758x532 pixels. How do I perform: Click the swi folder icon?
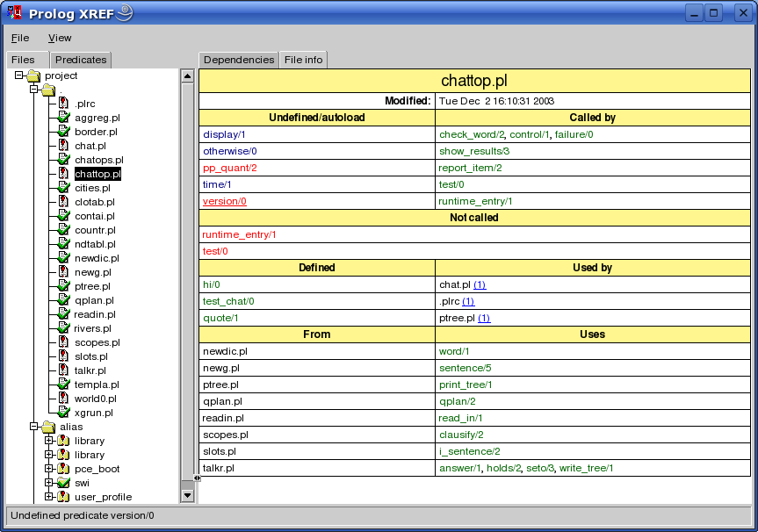pos(63,483)
